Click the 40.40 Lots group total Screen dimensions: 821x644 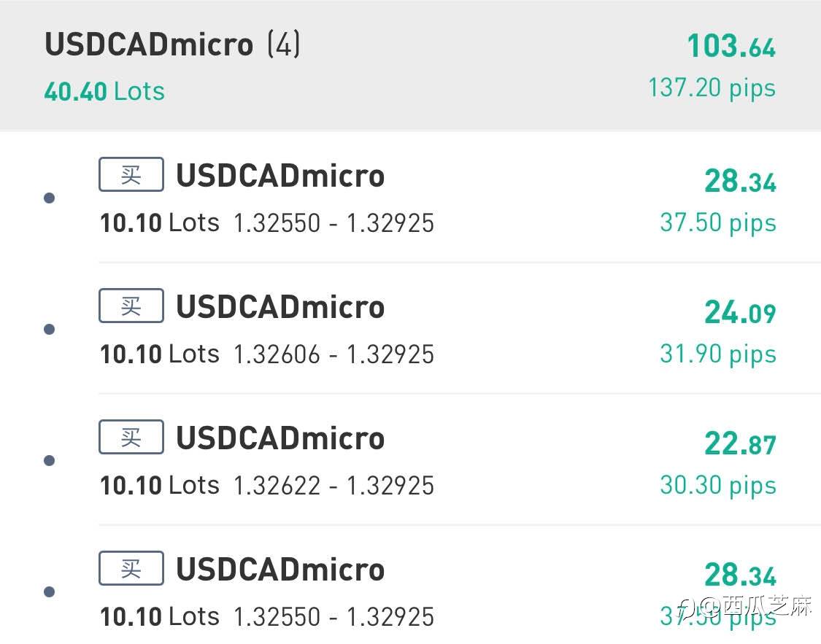click(104, 92)
